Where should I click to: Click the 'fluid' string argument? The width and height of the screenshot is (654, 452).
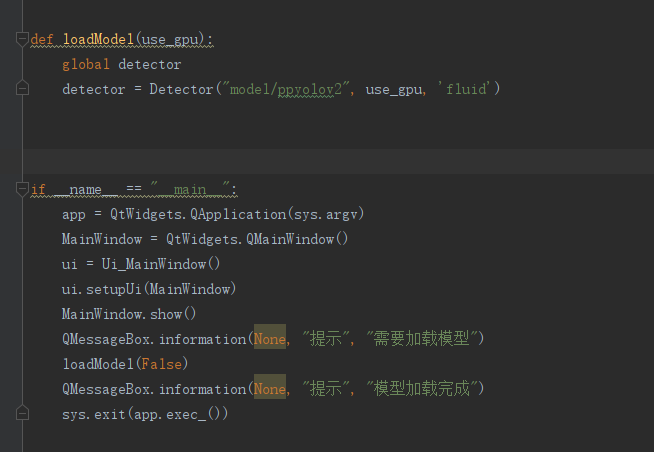465,89
